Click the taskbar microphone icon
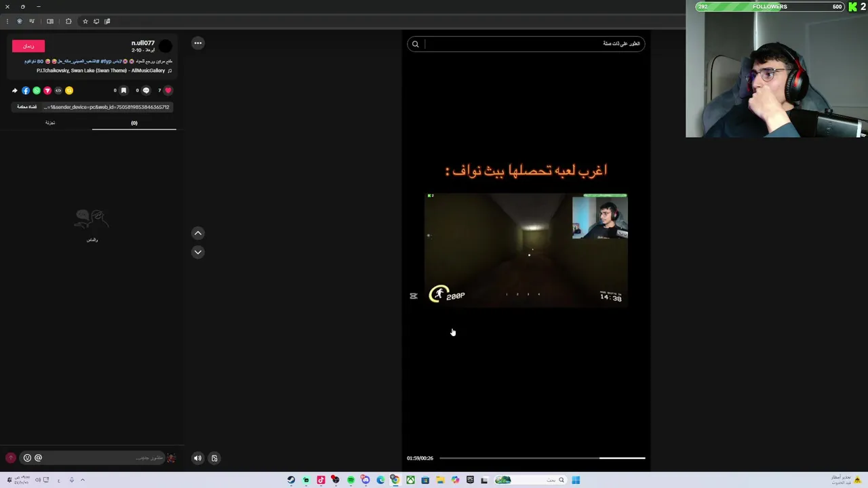Viewport: 868px width, 488px height. coord(71,480)
